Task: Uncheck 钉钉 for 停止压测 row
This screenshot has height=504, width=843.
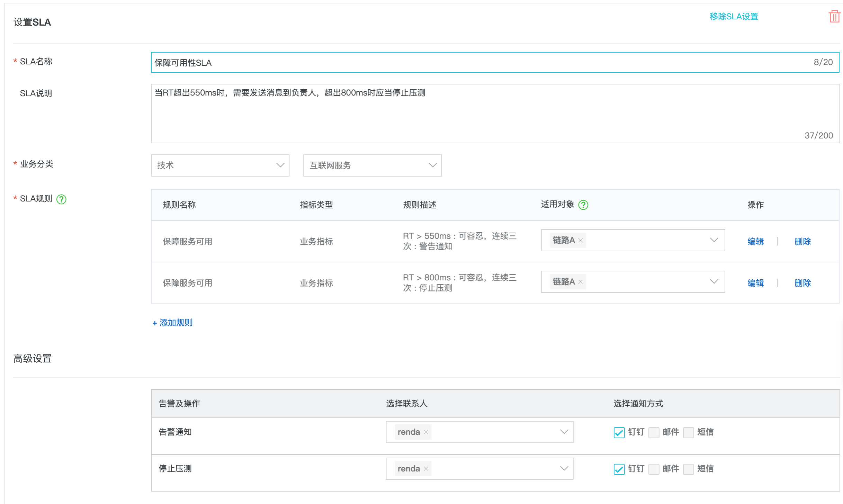Action: (619, 469)
